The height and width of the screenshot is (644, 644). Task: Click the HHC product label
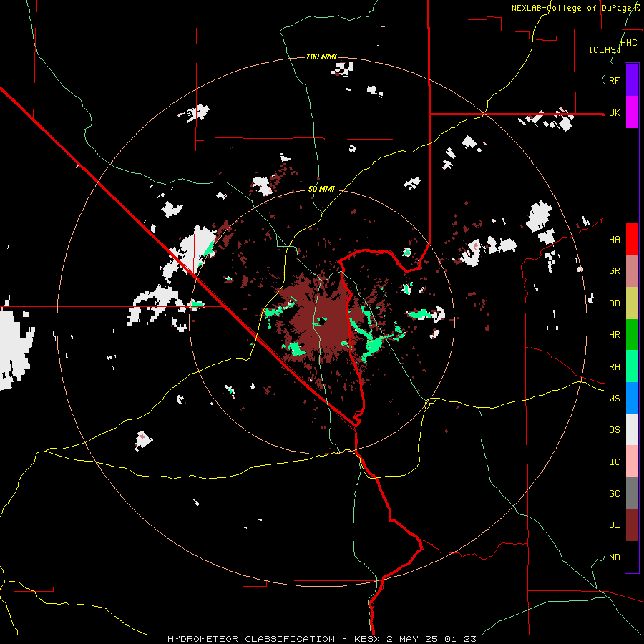pos(628,43)
